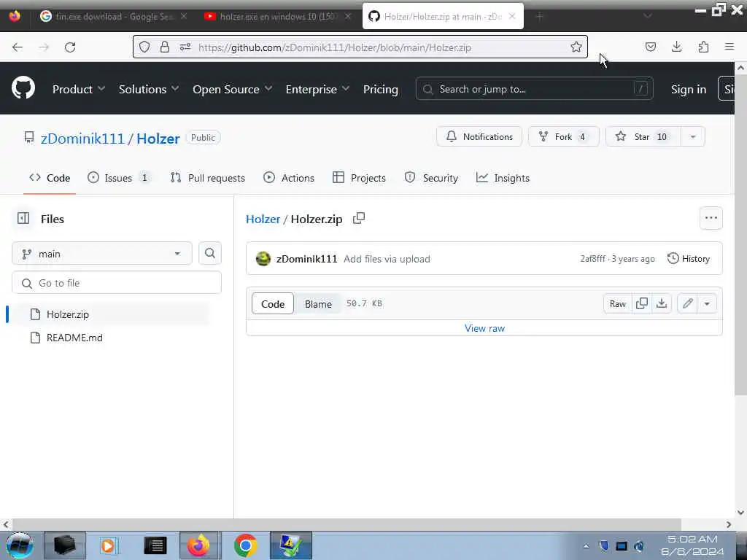This screenshot has height=560, width=747.
Task: Click Sign in
Action: coord(689,89)
